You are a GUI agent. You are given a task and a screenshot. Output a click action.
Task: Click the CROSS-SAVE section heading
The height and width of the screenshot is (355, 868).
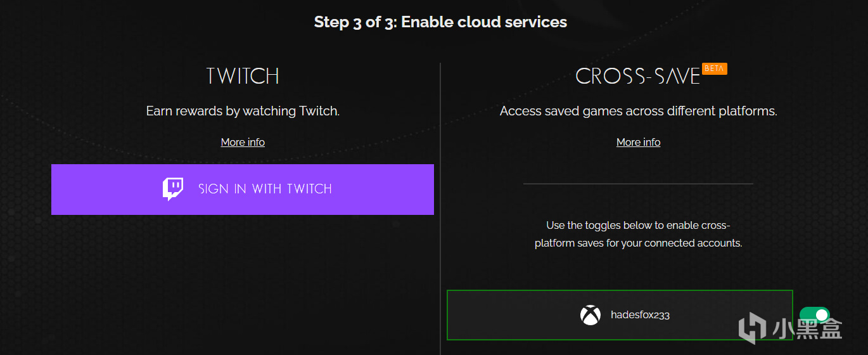tap(637, 77)
